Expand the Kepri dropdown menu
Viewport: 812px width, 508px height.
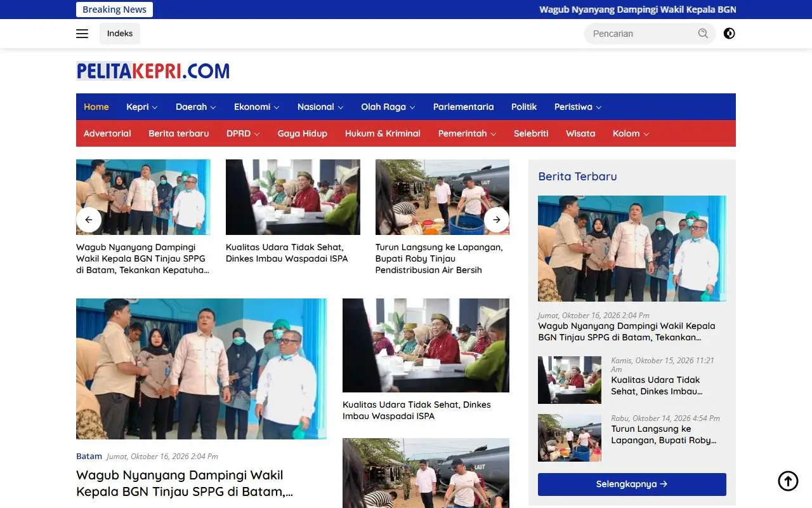tap(142, 107)
